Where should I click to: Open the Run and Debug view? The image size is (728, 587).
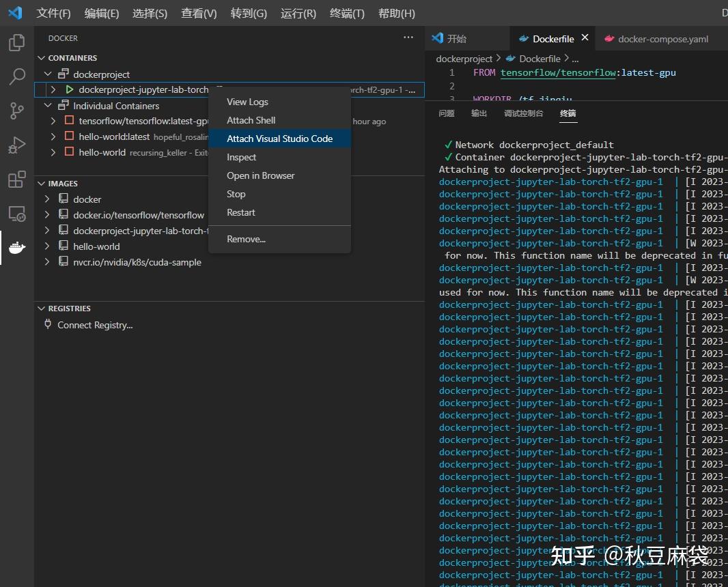[16, 145]
